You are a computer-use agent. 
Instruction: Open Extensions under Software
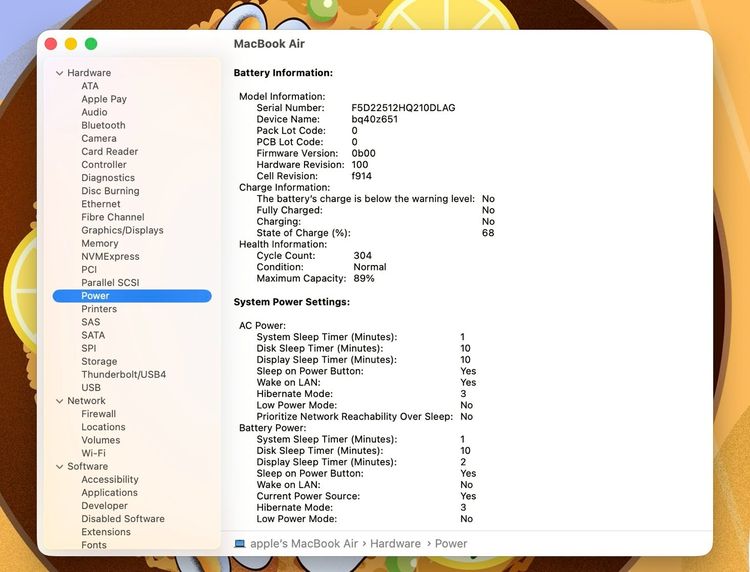[x=106, y=532]
